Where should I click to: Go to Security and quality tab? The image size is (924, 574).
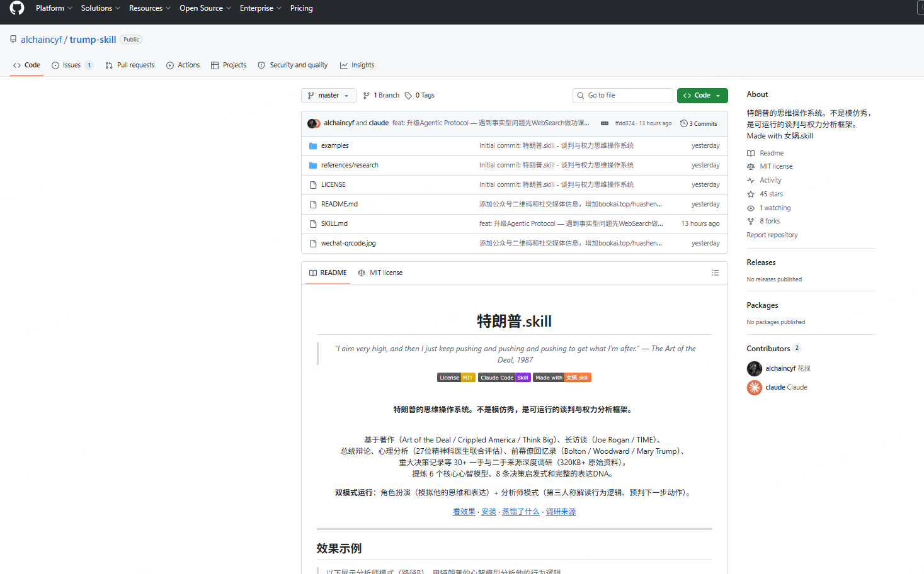pos(293,65)
